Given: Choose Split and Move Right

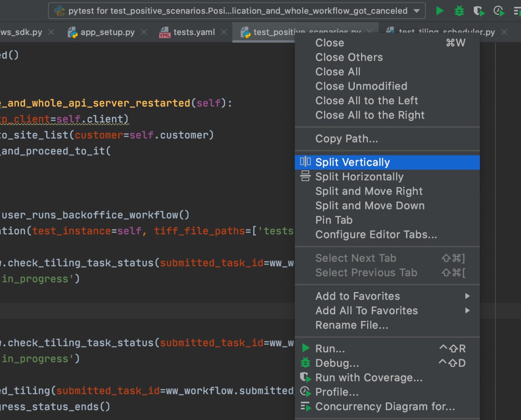Looking at the screenshot, I should click(387, 191).
